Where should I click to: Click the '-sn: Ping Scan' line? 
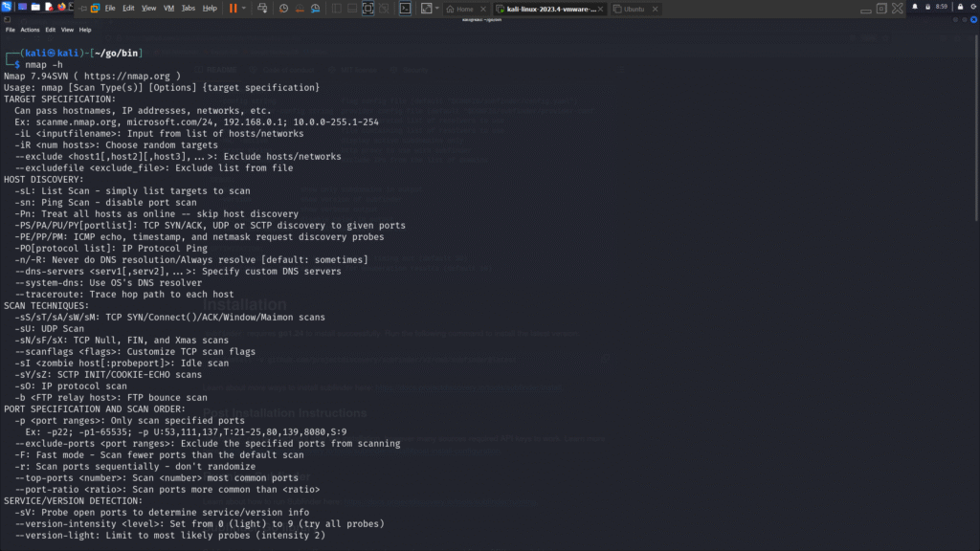click(105, 203)
